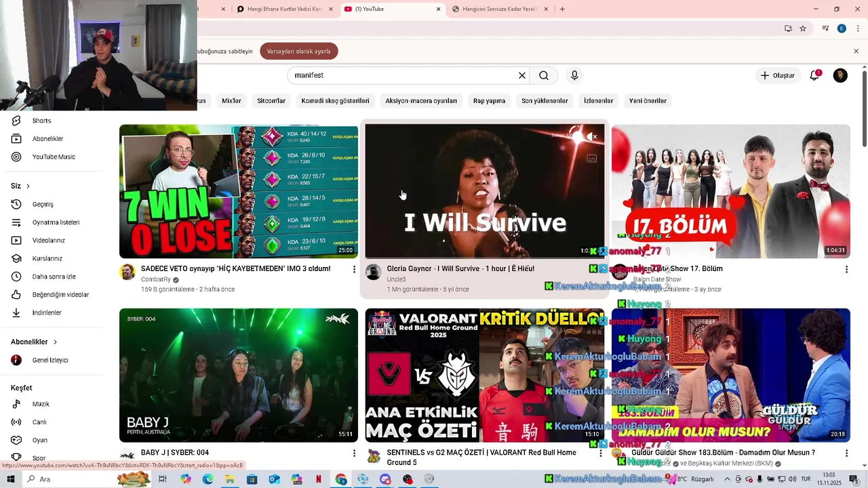Clear the search box with the X icon

522,75
